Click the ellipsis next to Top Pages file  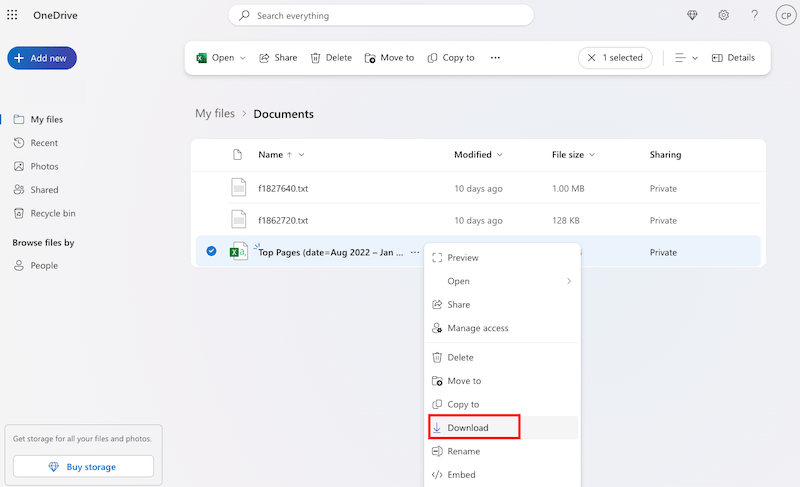tap(415, 252)
